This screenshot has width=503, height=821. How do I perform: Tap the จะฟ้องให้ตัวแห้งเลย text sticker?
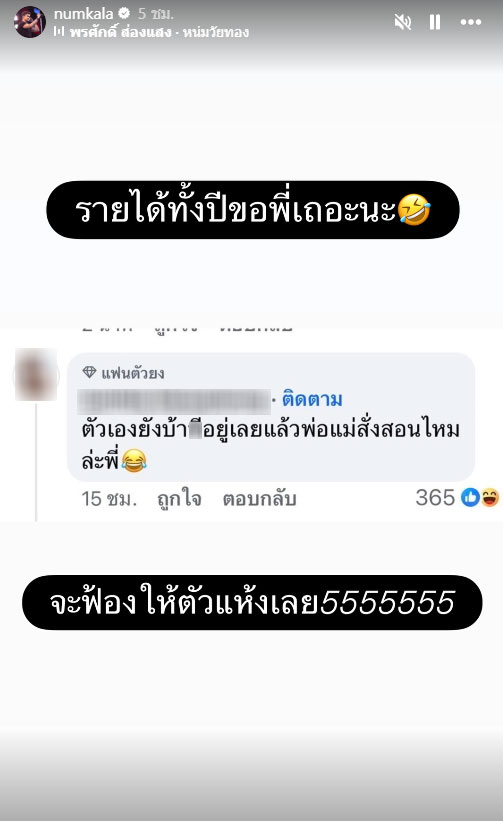tap(252, 603)
